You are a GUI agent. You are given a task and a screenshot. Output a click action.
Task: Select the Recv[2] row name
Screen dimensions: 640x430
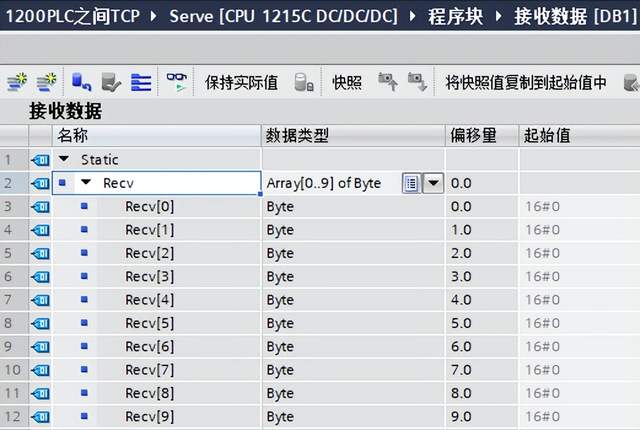pos(149,253)
